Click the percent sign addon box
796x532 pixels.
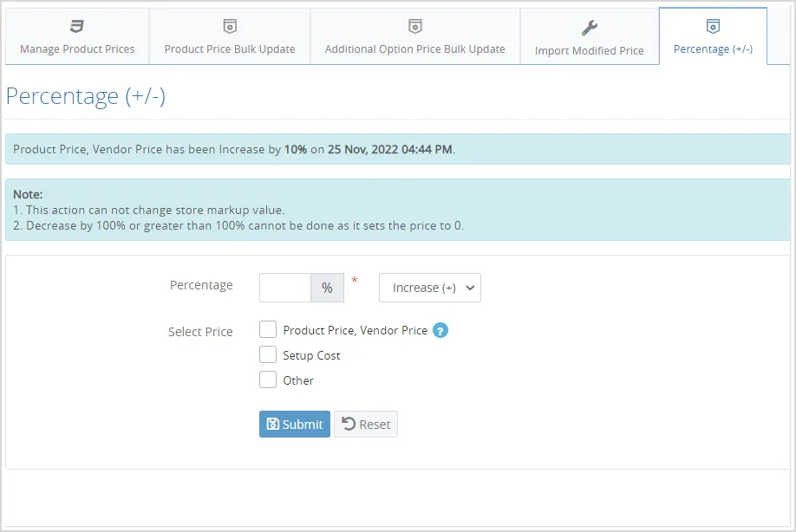tap(327, 288)
